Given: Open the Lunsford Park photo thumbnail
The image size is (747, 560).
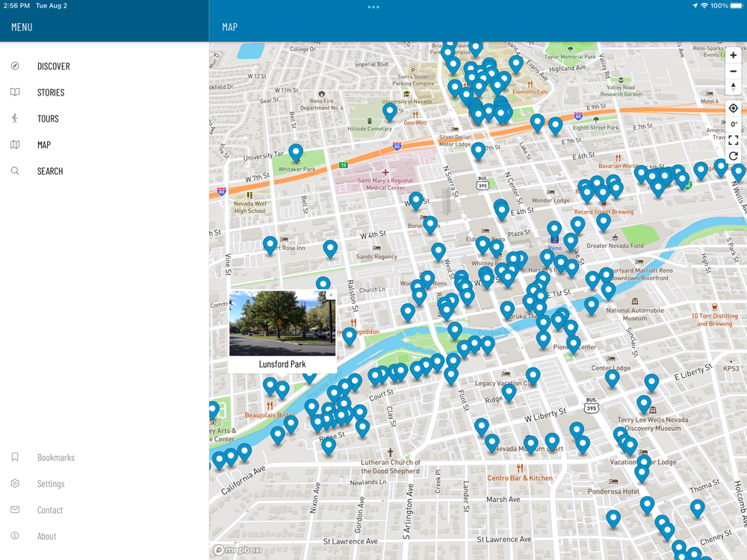Looking at the screenshot, I should (282, 323).
